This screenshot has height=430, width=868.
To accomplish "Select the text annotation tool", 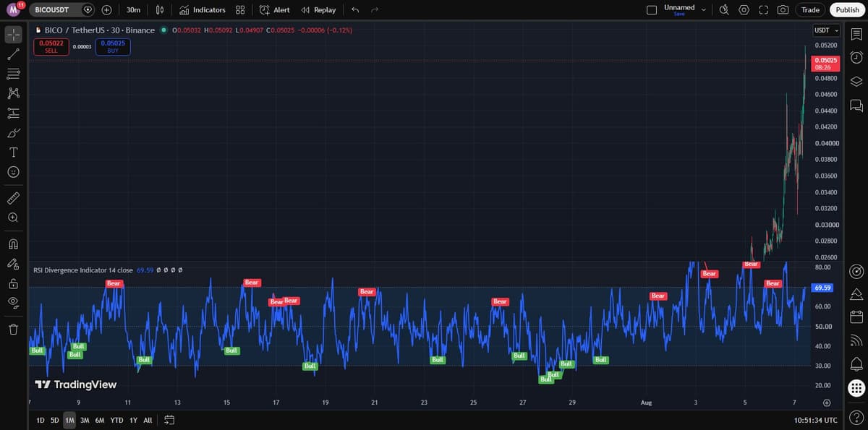I will (x=13, y=152).
